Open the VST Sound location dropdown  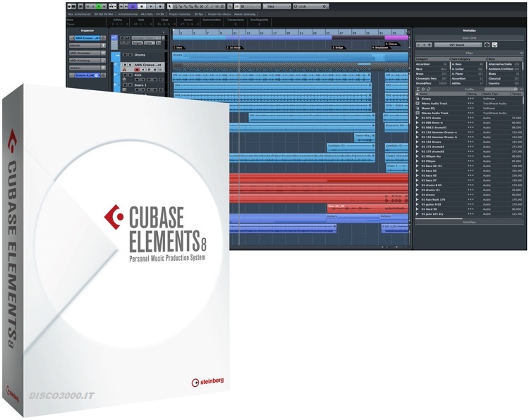pos(458,44)
